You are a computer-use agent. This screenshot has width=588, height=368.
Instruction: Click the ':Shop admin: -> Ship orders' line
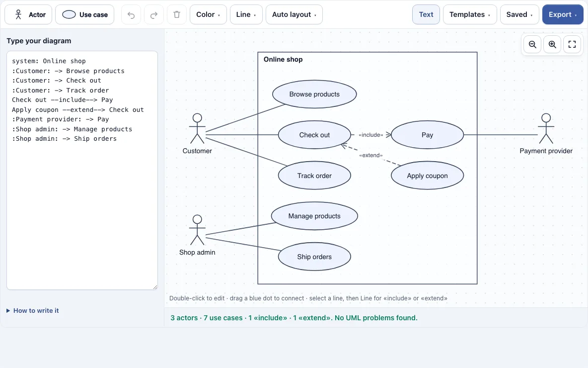pos(64,139)
